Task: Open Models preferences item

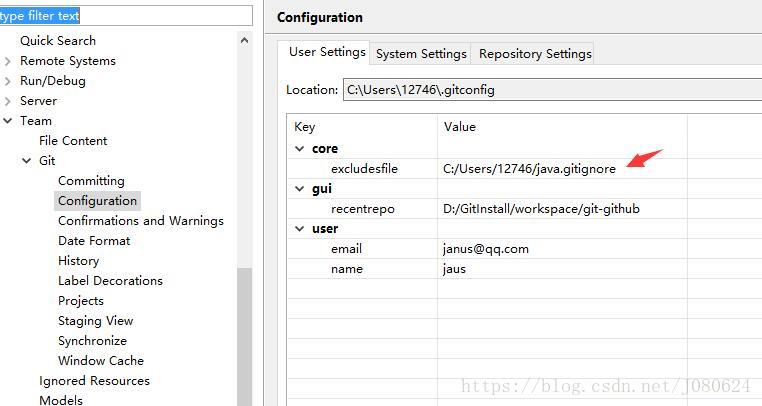Action: pos(61,400)
